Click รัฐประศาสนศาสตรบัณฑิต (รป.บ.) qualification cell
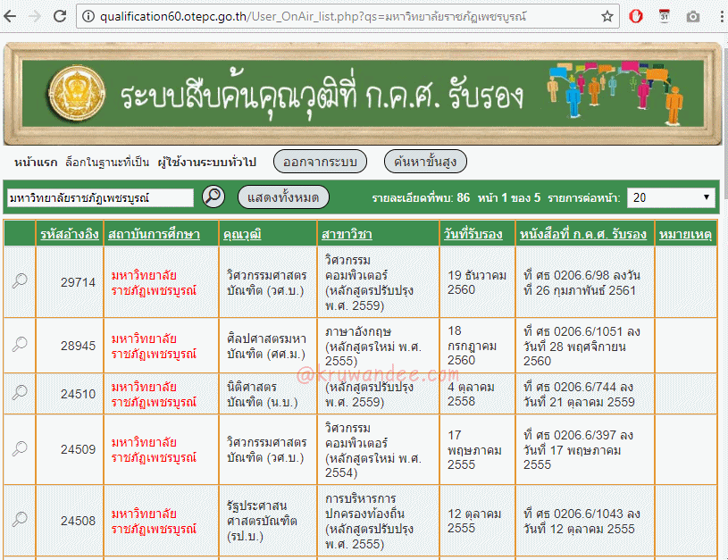The width and height of the screenshot is (728, 560). [268, 521]
